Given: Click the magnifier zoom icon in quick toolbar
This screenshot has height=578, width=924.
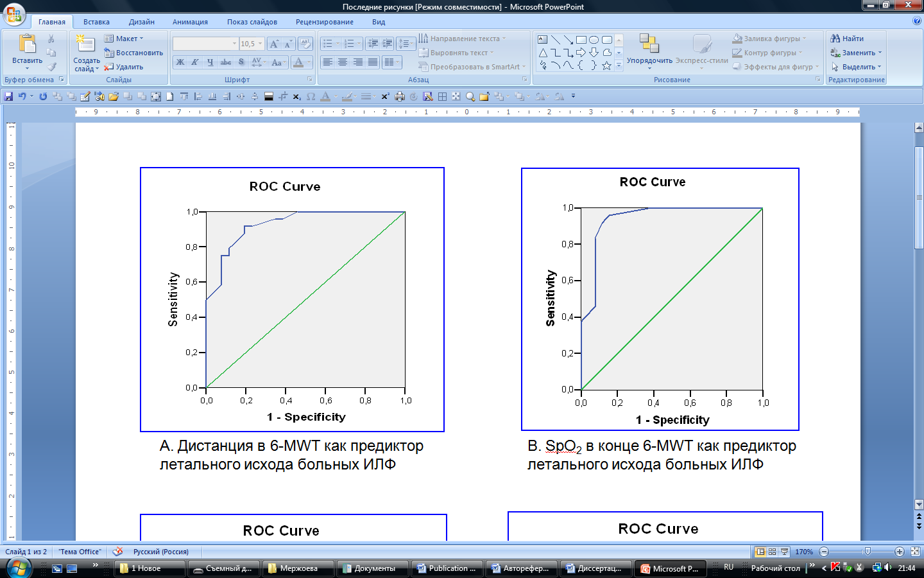Looking at the screenshot, I should tap(470, 96).
